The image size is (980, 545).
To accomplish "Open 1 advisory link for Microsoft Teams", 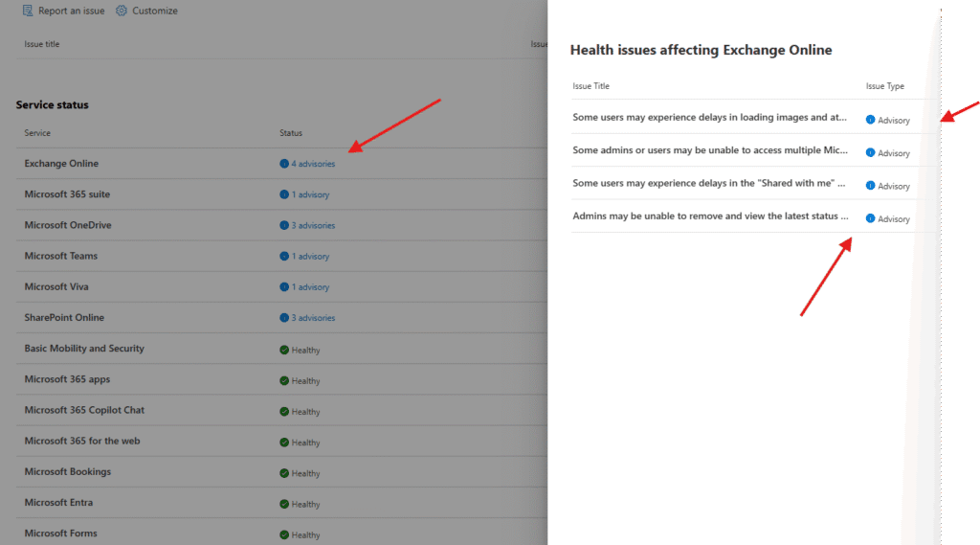I will pyautogui.click(x=310, y=256).
